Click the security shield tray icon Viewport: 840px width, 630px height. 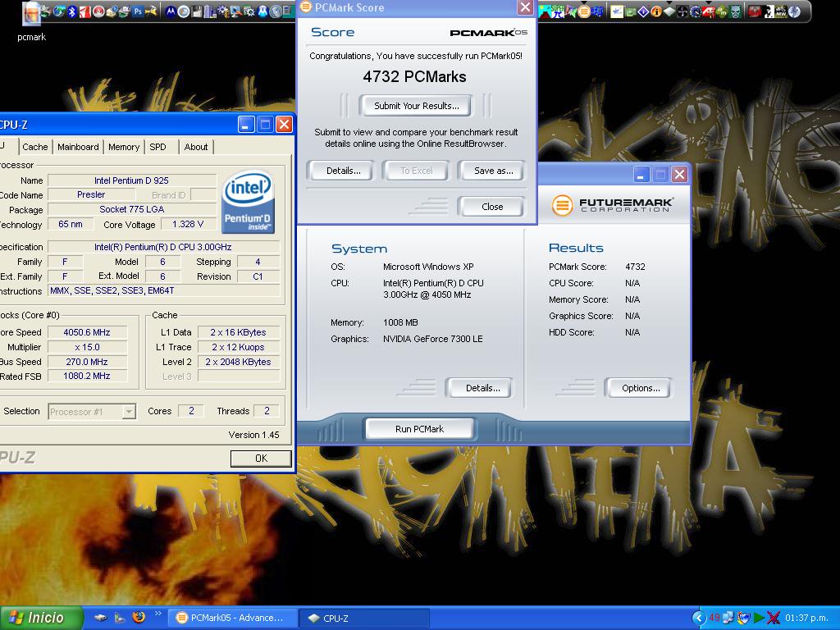click(743, 618)
